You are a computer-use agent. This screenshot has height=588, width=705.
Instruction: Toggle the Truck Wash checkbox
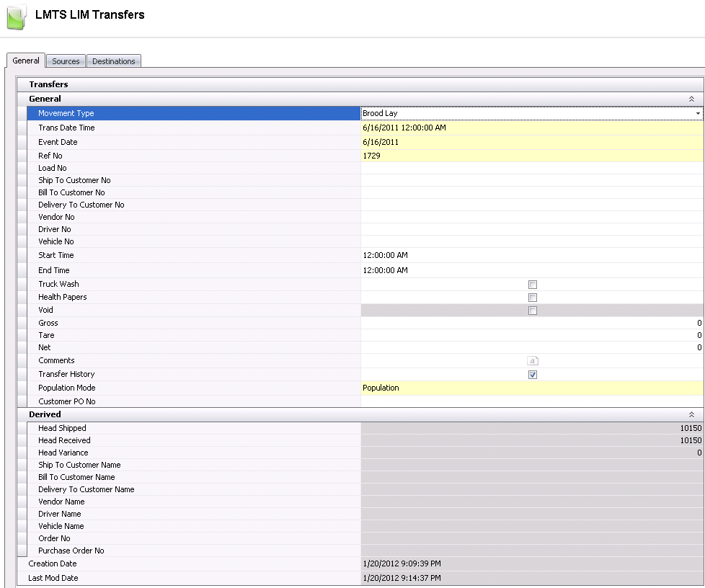533,285
